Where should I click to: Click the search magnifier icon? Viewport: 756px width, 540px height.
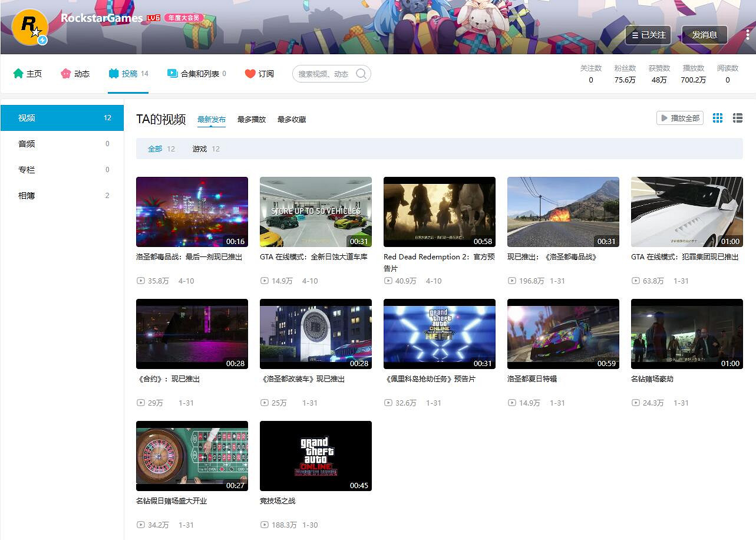point(360,73)
